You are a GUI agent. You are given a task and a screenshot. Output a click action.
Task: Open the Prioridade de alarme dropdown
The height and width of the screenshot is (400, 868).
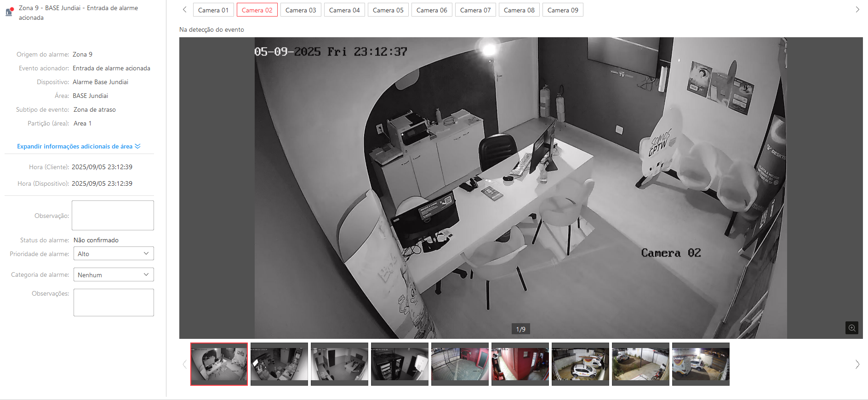point(114,254)
